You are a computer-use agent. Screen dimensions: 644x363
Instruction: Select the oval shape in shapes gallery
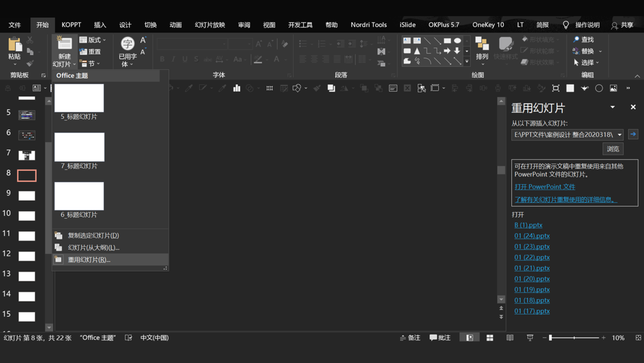pyautogui.click(x=458, y=41)
